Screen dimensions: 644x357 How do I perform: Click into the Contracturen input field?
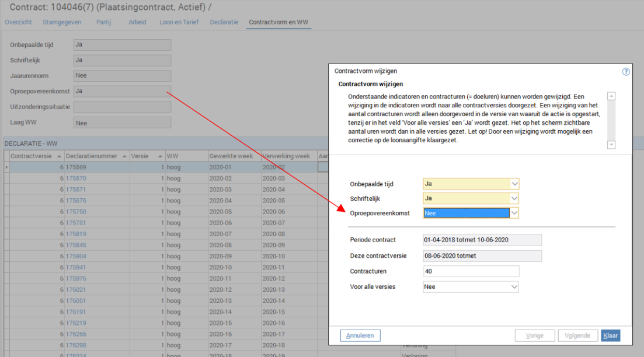471,271
